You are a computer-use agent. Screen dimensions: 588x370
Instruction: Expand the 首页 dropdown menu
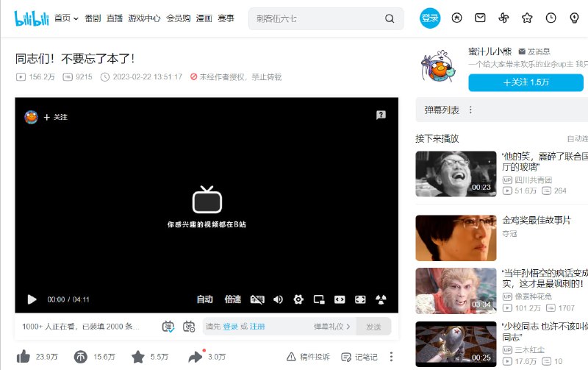(65, 18)
